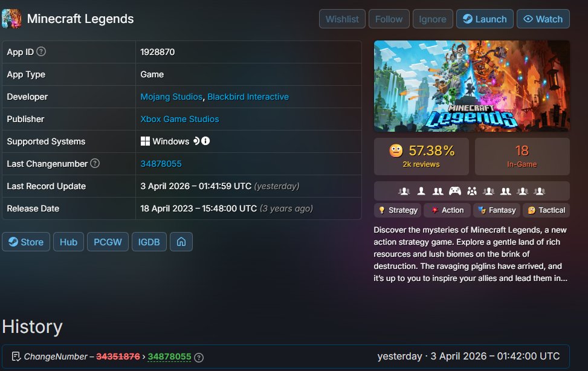
Task: Click the Last Record Update date value
Action: [220, 186]
